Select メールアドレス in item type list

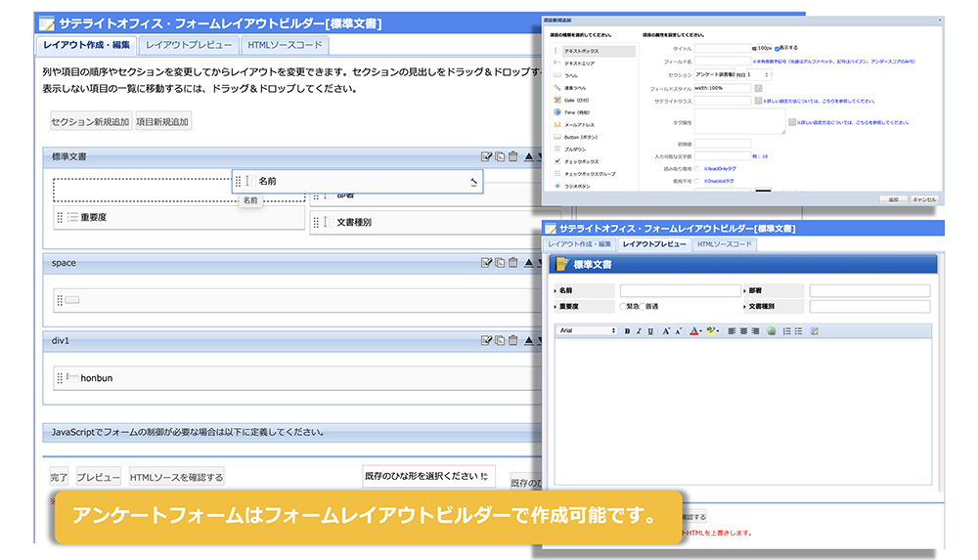click(579, 125)
